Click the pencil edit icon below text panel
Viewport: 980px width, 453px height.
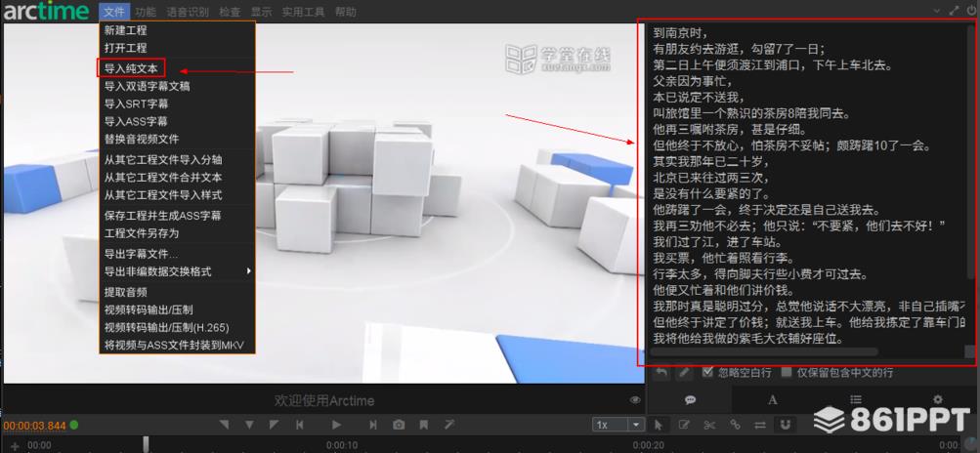point(685,372)
